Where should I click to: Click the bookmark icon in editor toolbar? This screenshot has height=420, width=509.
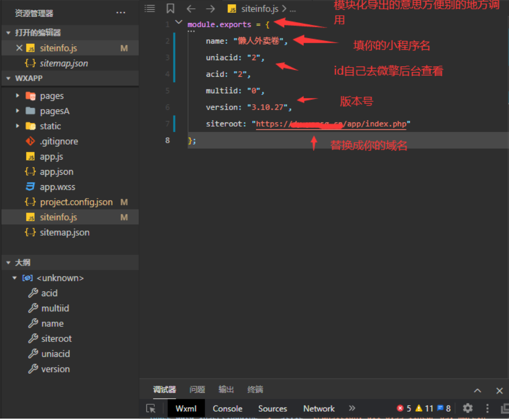point(170,9)
